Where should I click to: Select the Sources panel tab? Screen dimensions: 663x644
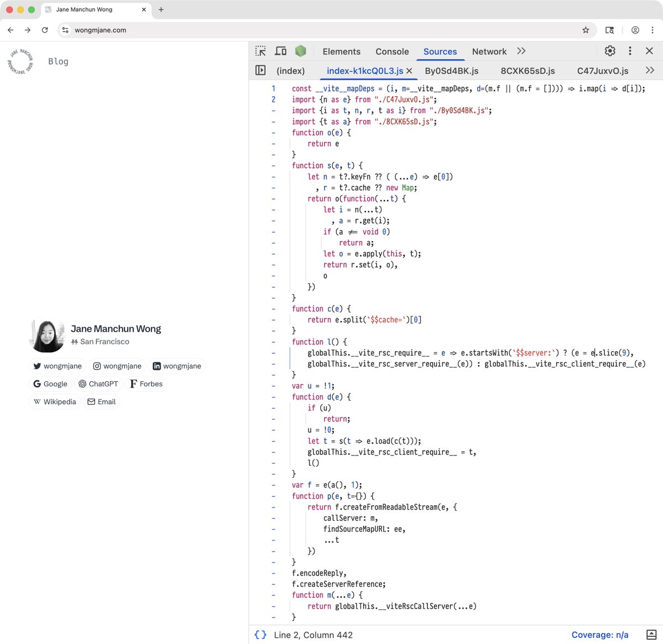(440, 51)
